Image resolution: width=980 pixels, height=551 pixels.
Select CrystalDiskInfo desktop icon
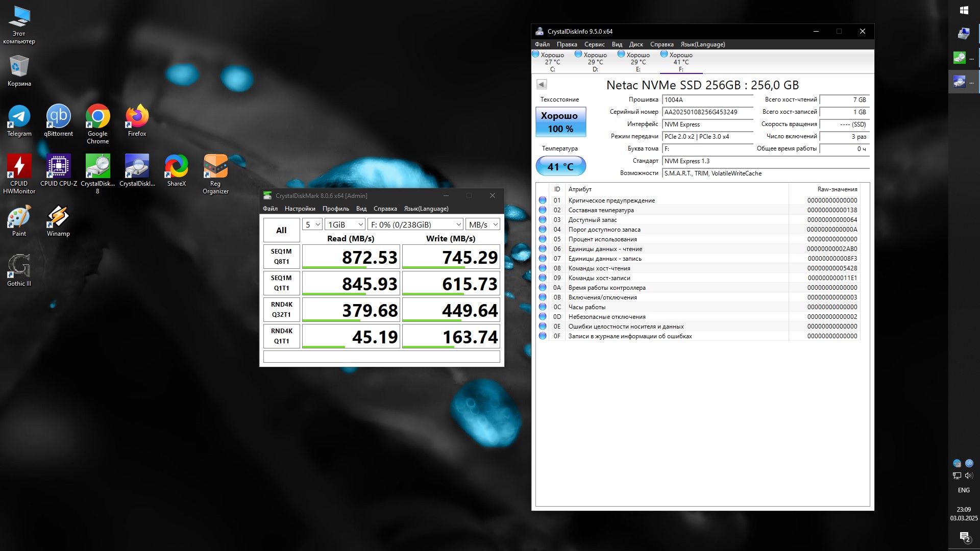137,170
